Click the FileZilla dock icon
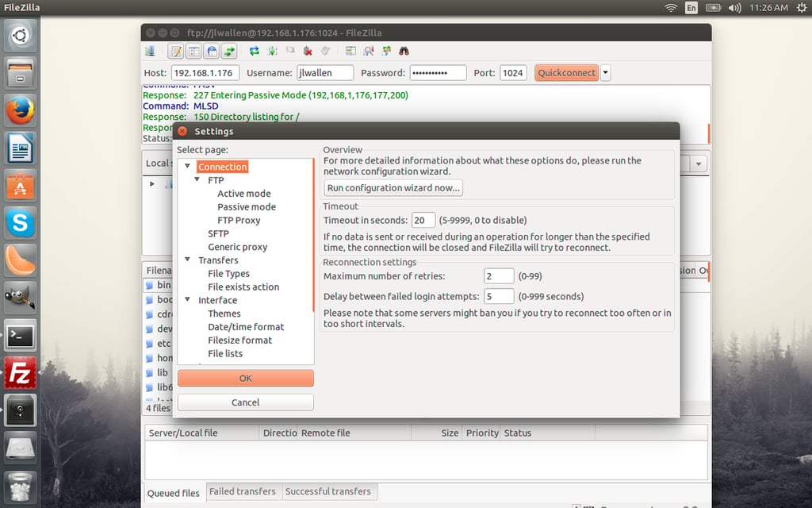812x508 pixels. tap(20, 373)
